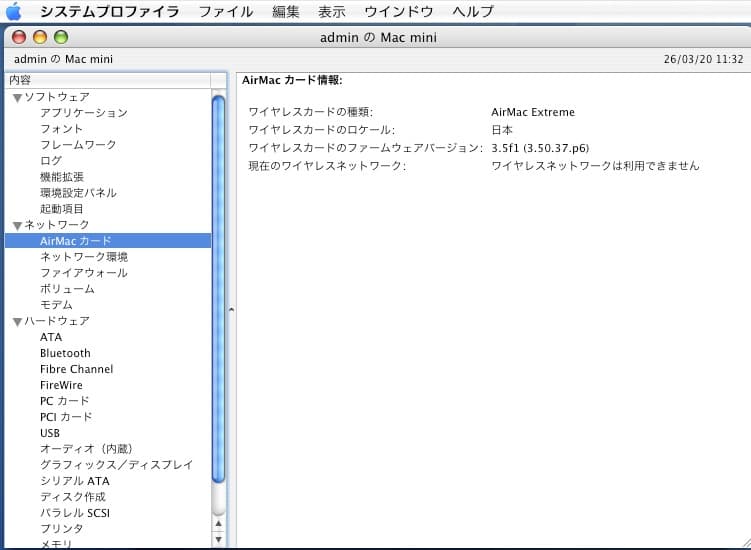Click the 日本 locale value
The image size is (751, 550).
click(x=502, y=130)
